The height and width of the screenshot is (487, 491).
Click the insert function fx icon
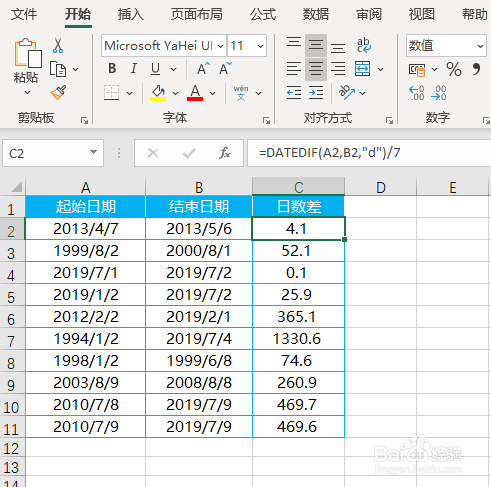tap(225, 153)
